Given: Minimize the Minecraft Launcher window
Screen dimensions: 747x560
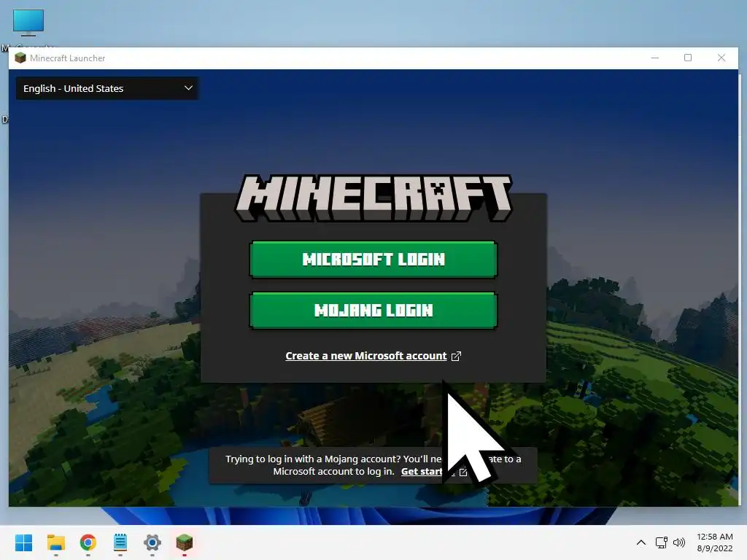Looking at the screenshot, I should click(x=655, y=58).
